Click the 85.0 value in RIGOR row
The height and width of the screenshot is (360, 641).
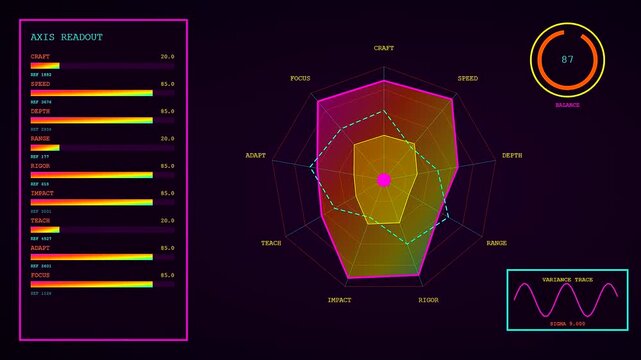click(x=167, y=166)
